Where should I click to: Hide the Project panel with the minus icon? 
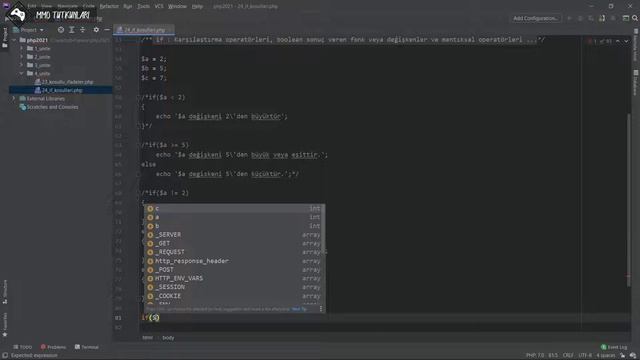point(107,30)
